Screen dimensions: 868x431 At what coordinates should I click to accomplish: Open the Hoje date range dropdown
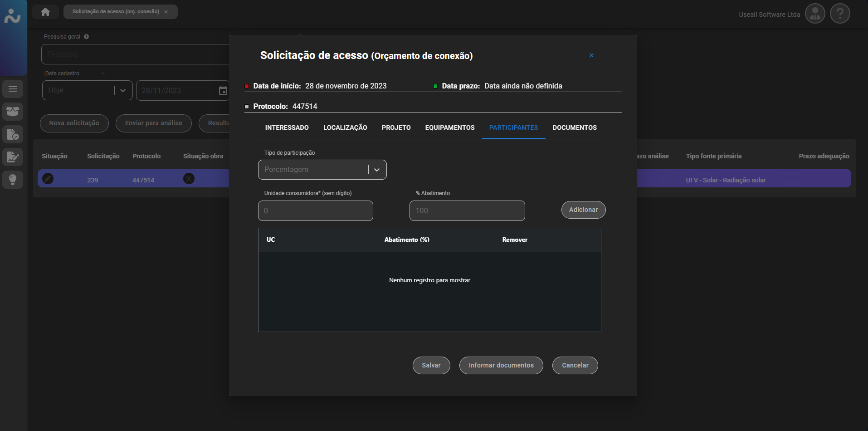pos(122,90)
